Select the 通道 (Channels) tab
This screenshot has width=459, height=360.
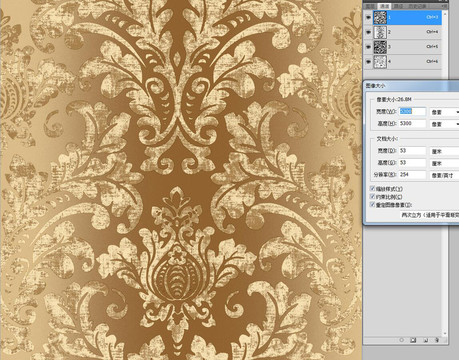coord(384,6)
